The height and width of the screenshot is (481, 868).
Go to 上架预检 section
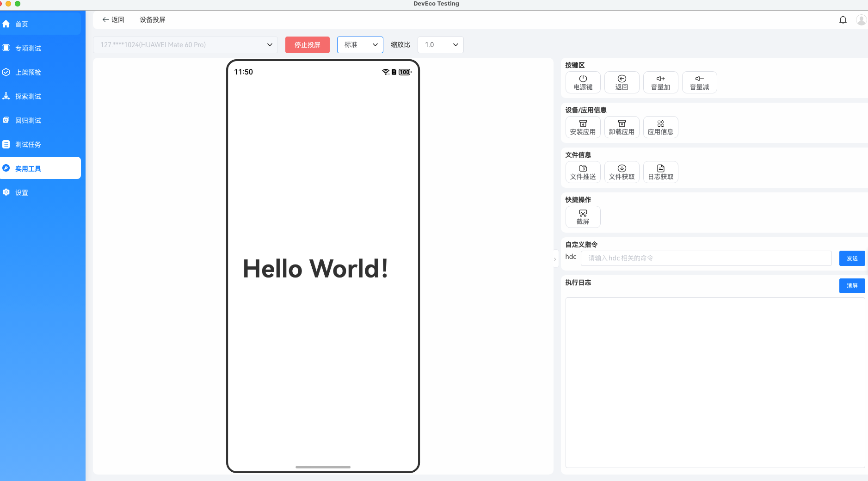(x=40, y=72)
